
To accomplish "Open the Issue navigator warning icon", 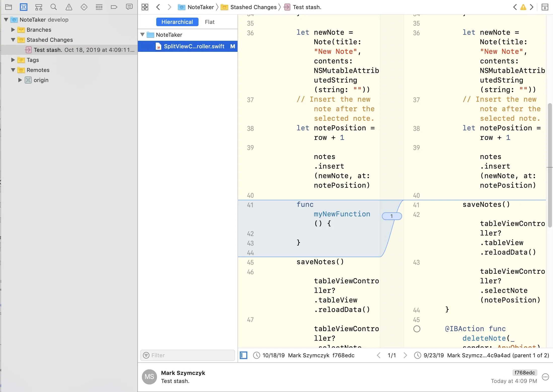I will pos(69,7).
